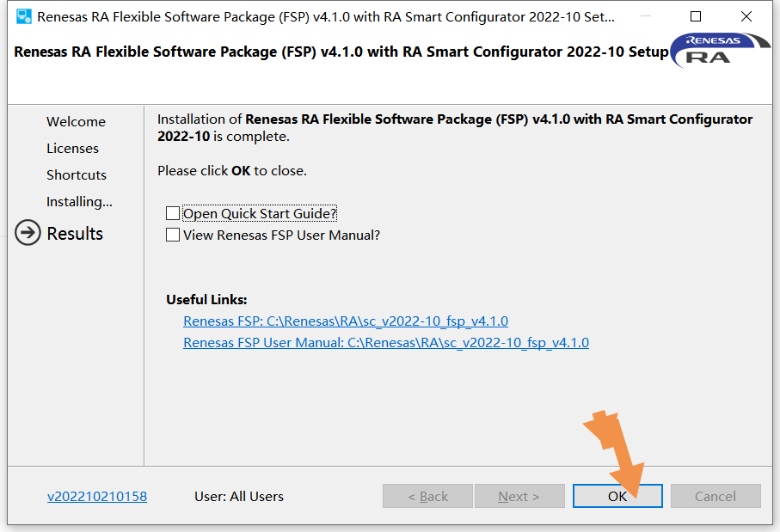The height and width of the screenshot is (532, 780).
Task: Click the v202210210158 version link
Action: (x=97, y=496)
